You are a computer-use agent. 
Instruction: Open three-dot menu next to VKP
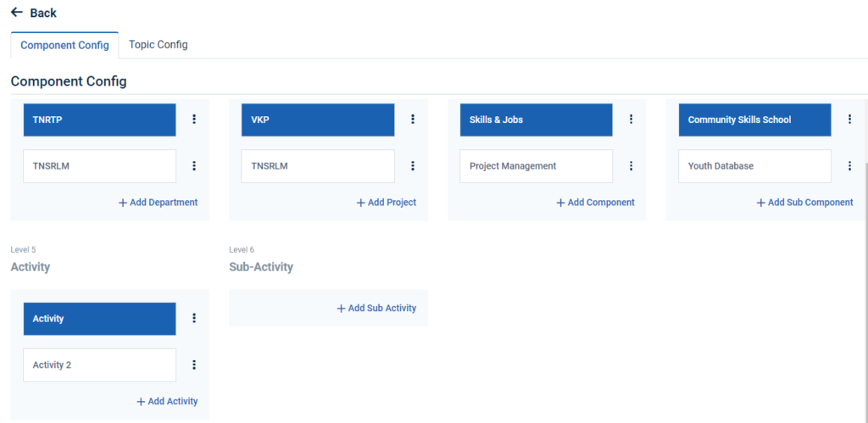413,120
